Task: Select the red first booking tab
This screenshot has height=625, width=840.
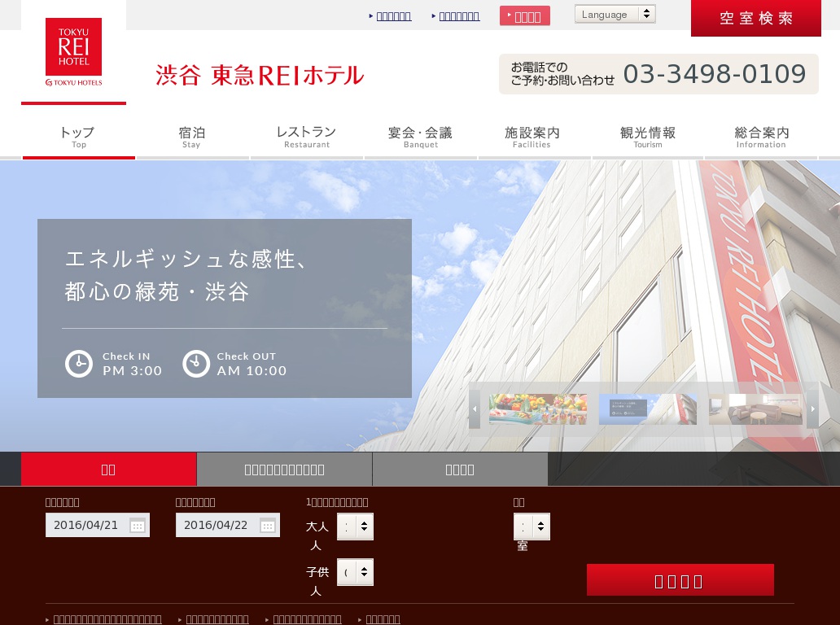Action: click(x=109, y=469)
